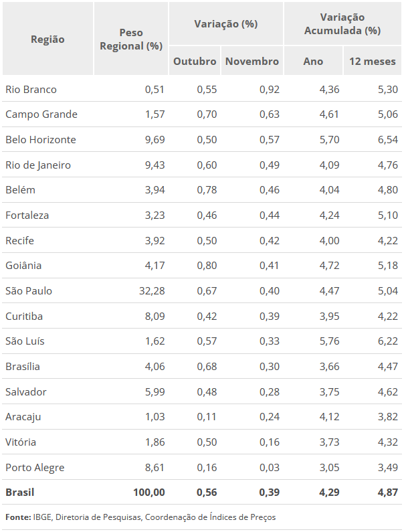Select the Brasil total row label
Image resolution: width=406 pixels, height=532 pixels.
click(19, 493)
